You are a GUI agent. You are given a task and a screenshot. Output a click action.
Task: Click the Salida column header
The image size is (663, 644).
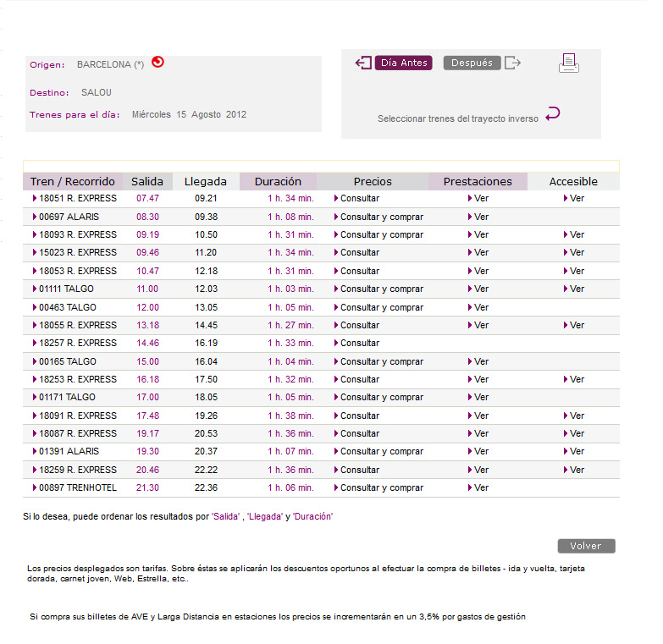(147, 182)
